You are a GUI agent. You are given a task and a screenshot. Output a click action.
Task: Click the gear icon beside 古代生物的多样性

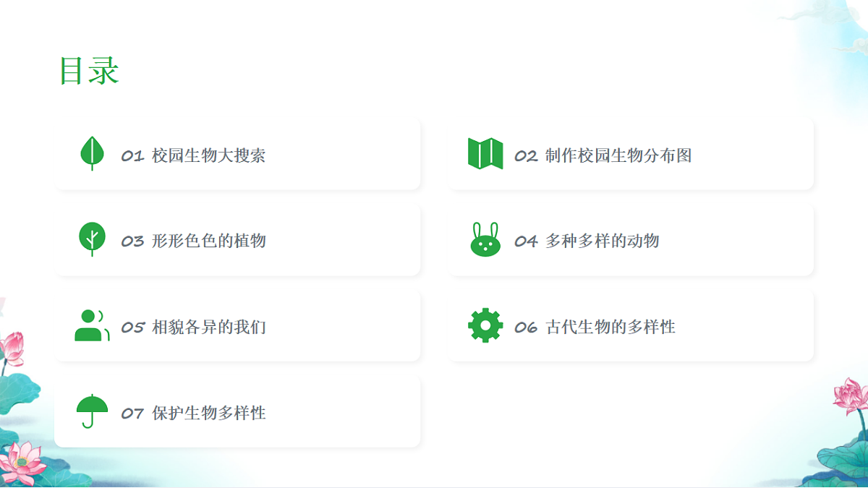(485, 325)
